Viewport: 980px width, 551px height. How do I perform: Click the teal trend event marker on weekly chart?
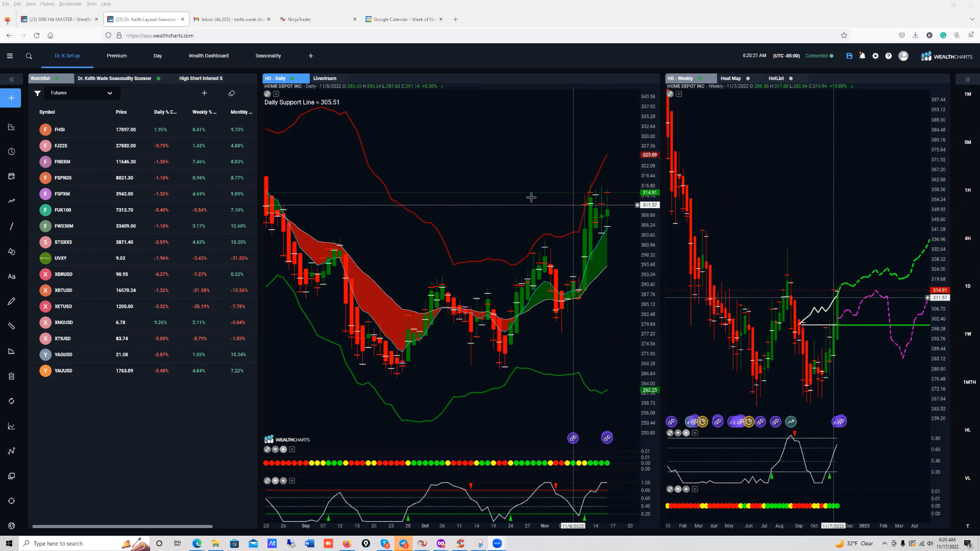tap(791, 421)
